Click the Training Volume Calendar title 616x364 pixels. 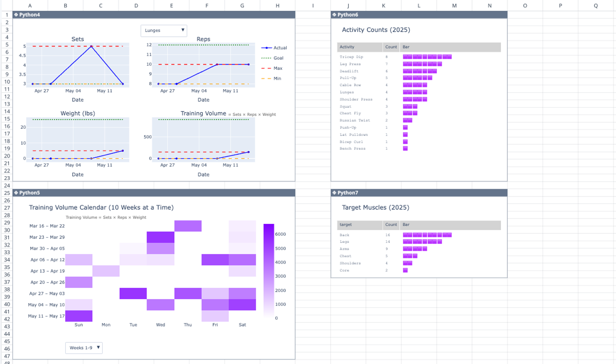click(x=101, y=207)
